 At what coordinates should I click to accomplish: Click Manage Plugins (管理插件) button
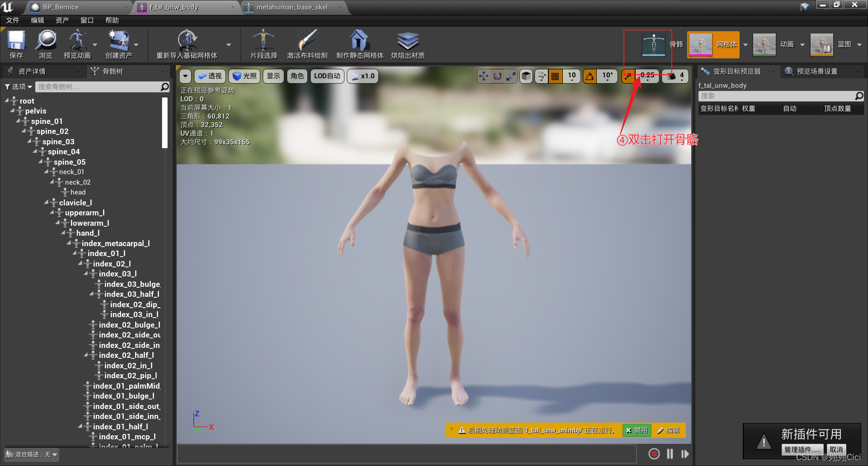click(x=802, y=449)
